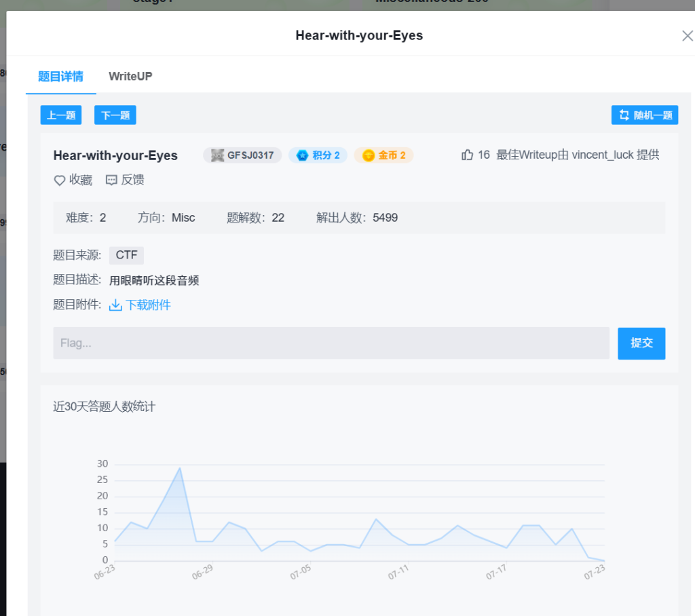Click the blue points badge icon

[302, 155]
